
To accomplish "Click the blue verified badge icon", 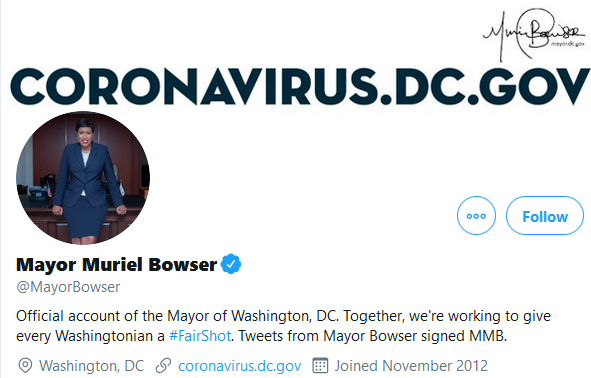I will (x=231, y=264).
